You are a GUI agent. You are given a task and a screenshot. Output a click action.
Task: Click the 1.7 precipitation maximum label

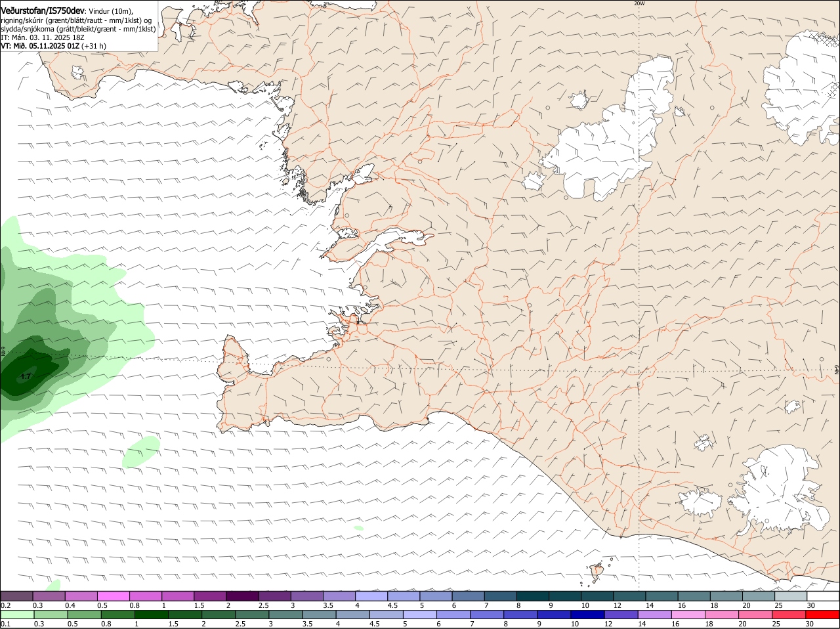coord(26,376)
